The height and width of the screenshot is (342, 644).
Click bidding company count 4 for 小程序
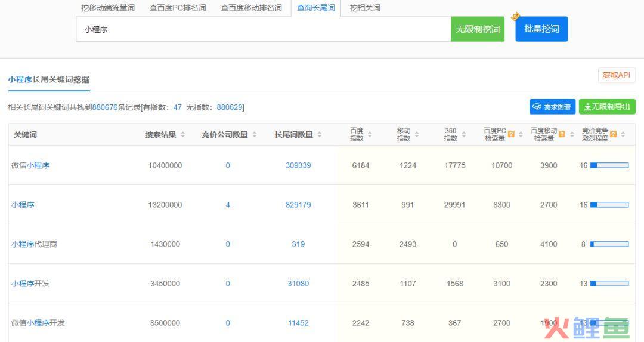tap(228, 205)
